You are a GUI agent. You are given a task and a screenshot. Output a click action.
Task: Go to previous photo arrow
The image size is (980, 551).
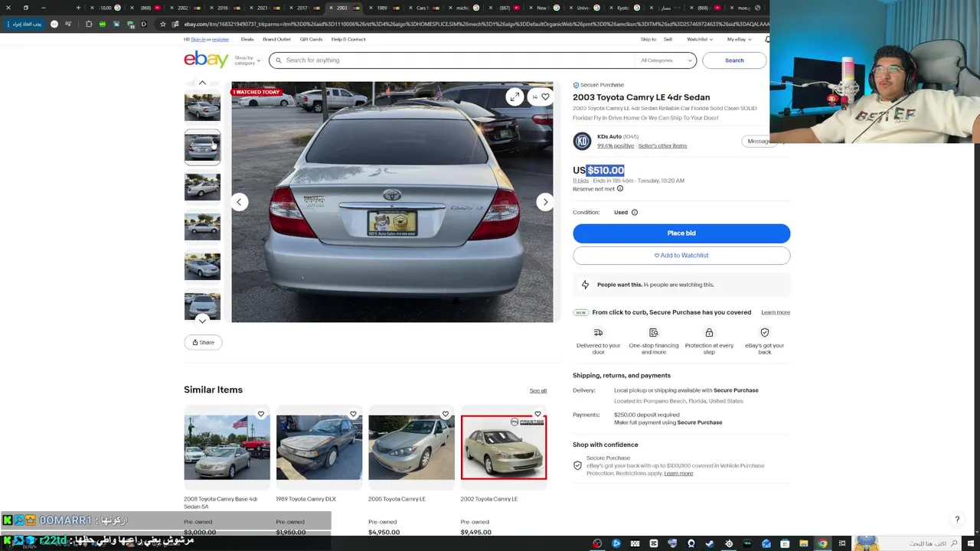(239, 202)
